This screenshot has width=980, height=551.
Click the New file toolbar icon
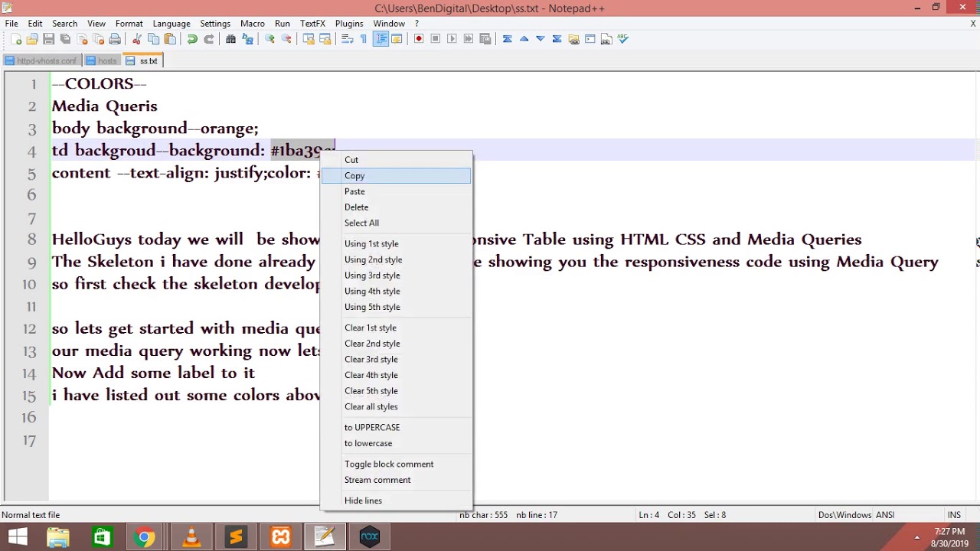click(x=16, y=39)
